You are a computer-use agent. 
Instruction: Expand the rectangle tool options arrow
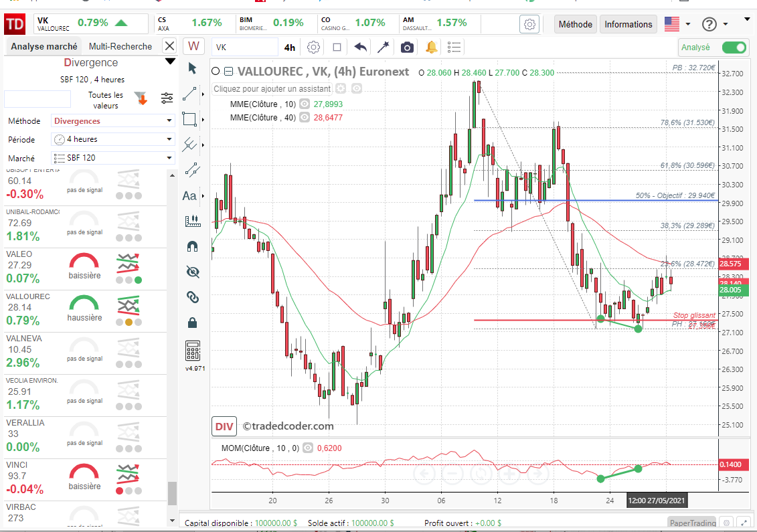coord(203,119)
